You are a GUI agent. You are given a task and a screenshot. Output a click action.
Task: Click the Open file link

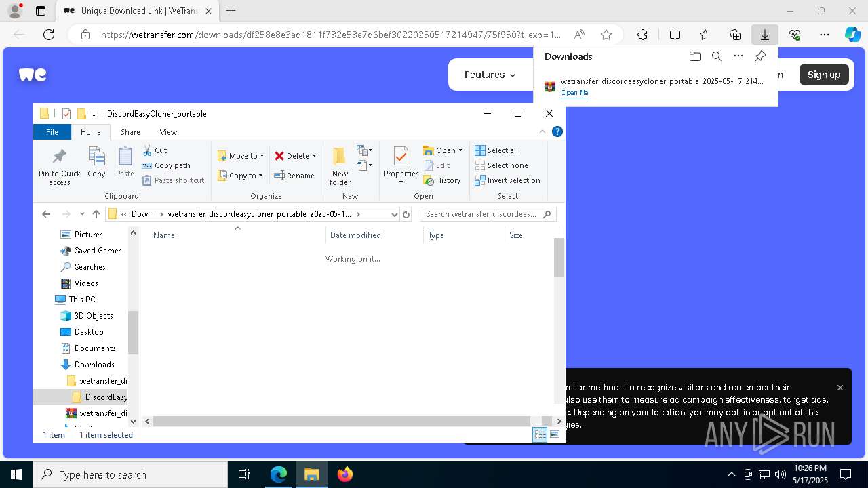point(574,93)
